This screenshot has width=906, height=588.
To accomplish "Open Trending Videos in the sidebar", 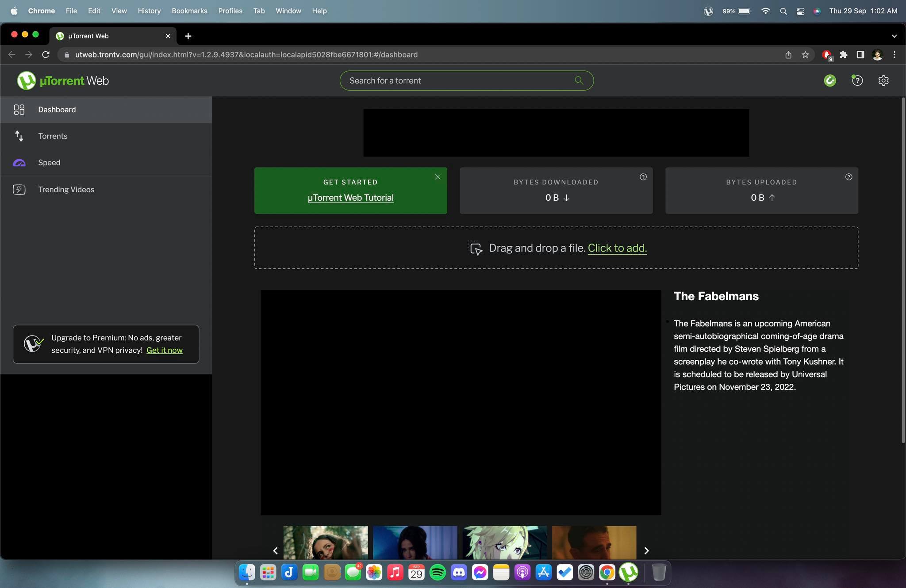I will tap(106, 190).
